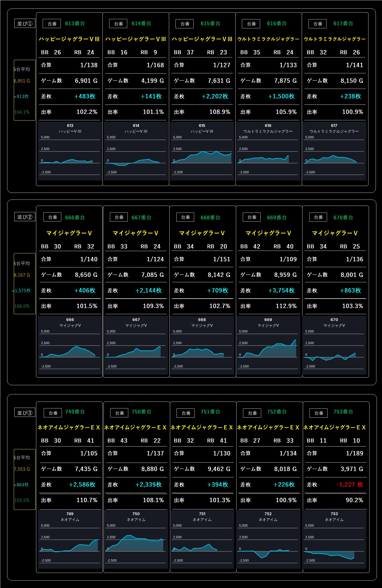
Task: Open the 749 ネオアイム payout graph
Action: 70,539
